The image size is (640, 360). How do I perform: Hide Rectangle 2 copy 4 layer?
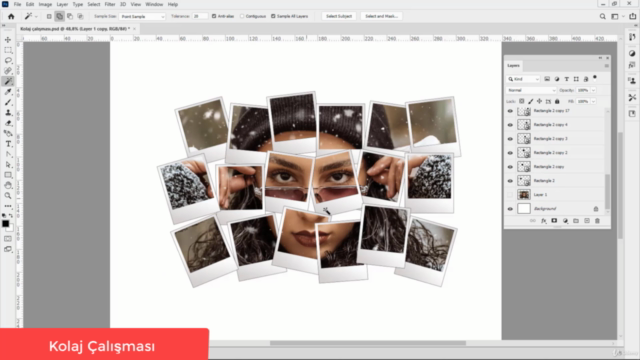(510, 125)
